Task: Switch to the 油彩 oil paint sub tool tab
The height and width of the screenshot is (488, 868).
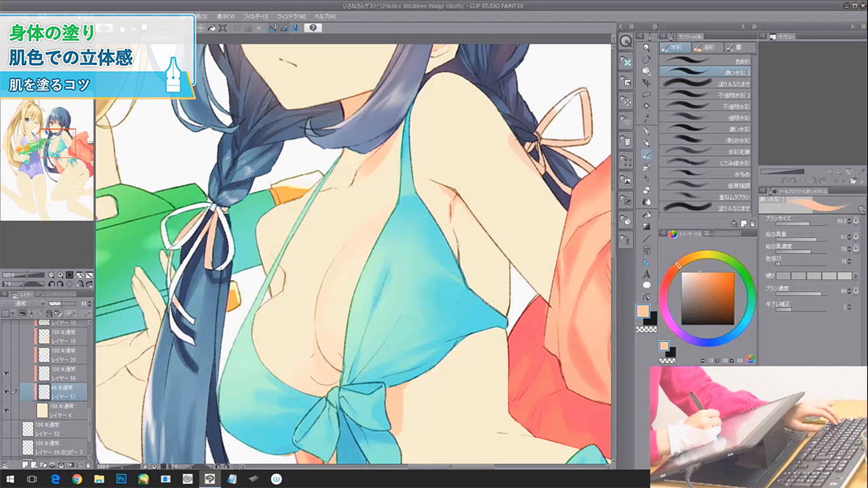Action: (707, 47)
